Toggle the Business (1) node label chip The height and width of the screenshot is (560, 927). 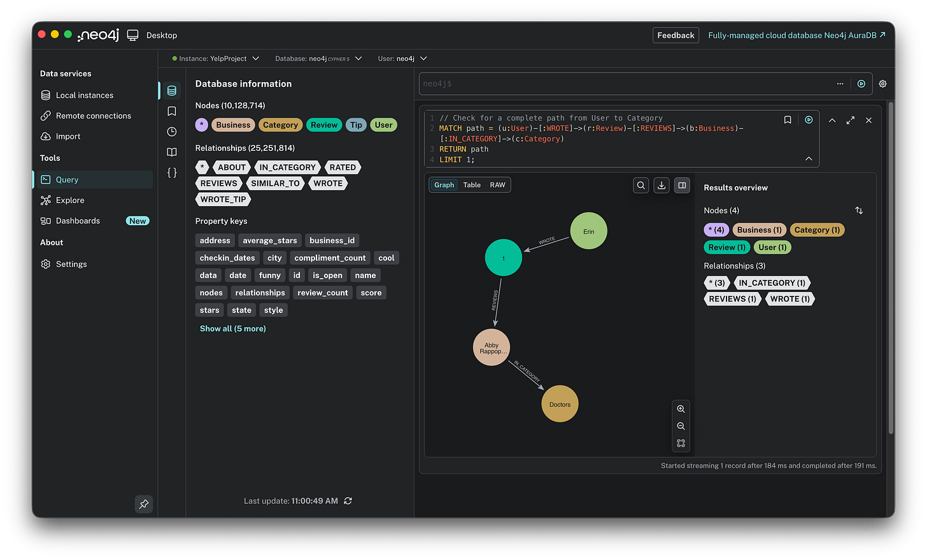coord(759,230)
